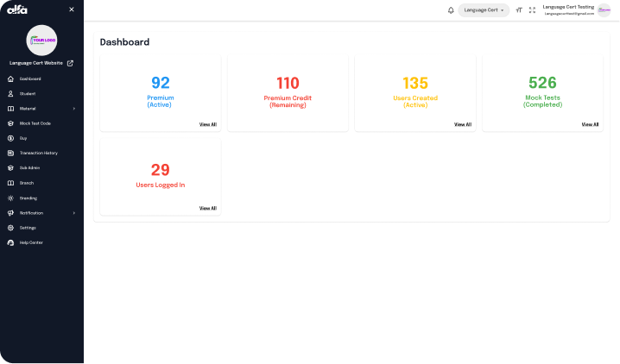
Task: Click the Sub Admin sidebar icon
Action: tap(10, 168)
